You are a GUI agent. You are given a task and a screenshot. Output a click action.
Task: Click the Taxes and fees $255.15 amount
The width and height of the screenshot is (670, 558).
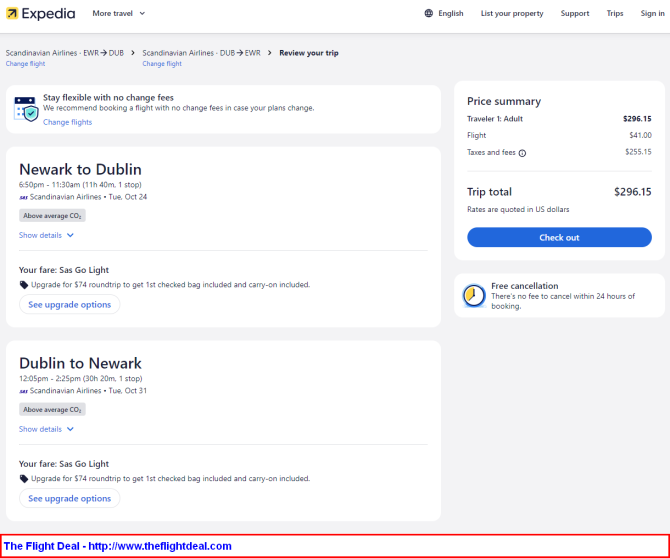click(638, 152)
